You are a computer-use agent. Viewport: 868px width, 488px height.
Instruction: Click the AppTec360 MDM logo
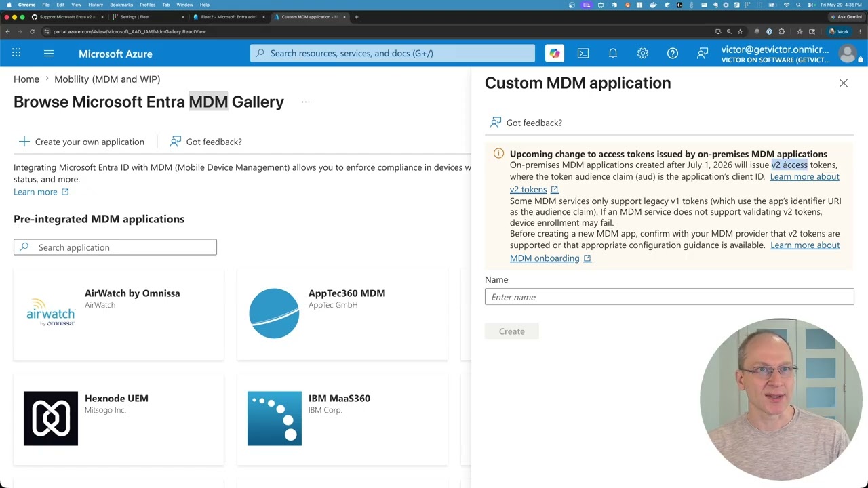(274, 313)
